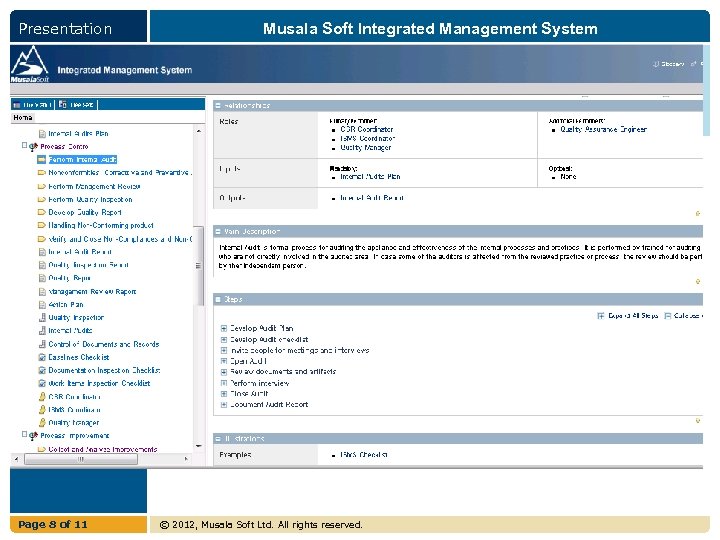Open Quality Manager role link in Relationships

pos(366,147)
